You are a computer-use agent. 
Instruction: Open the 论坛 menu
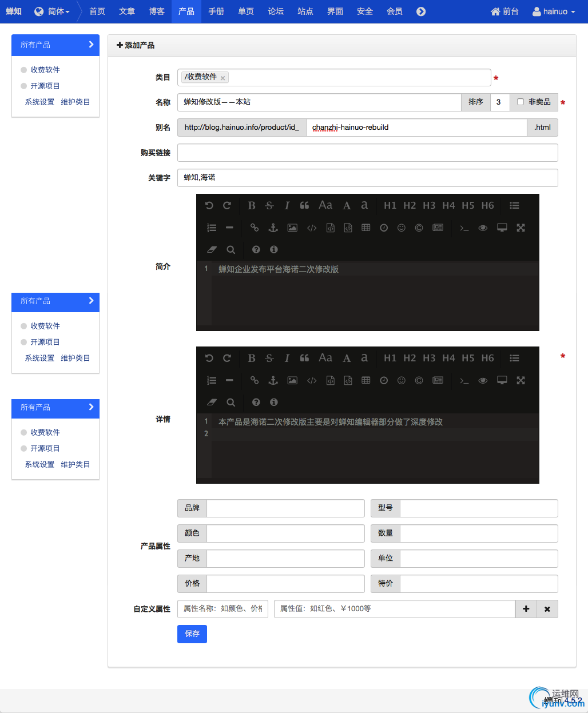click(276, 11)
